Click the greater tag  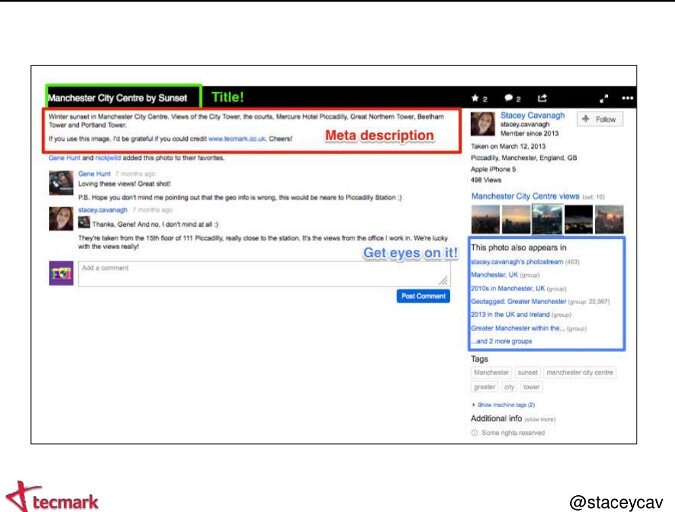(x=485, y=387)
